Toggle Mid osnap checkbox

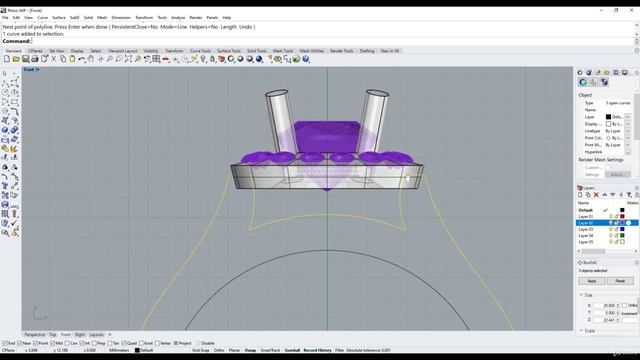52,343
